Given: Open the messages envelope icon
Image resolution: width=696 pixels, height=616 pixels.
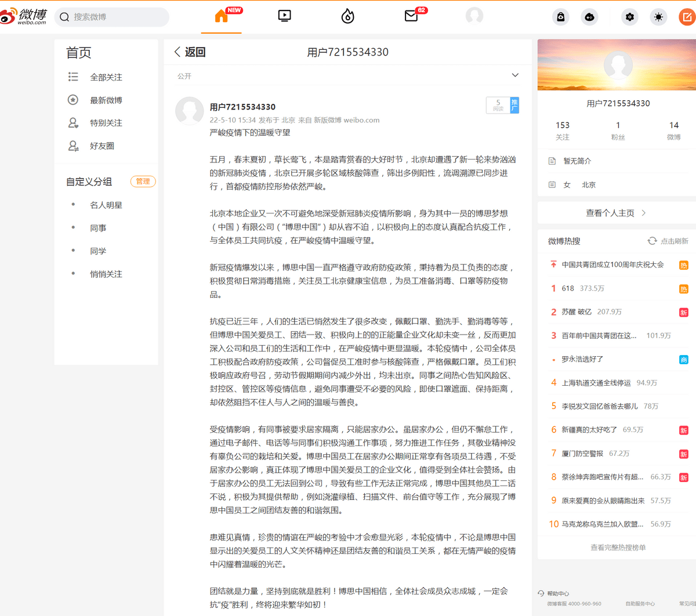Looking at the screenshot, I should pyautogui.click(x=411, y=16).
